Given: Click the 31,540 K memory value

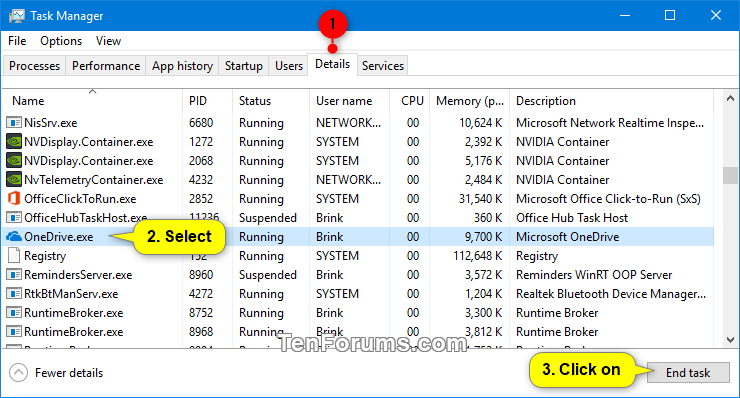Looking at the screenshot, I should coord(480,199).
